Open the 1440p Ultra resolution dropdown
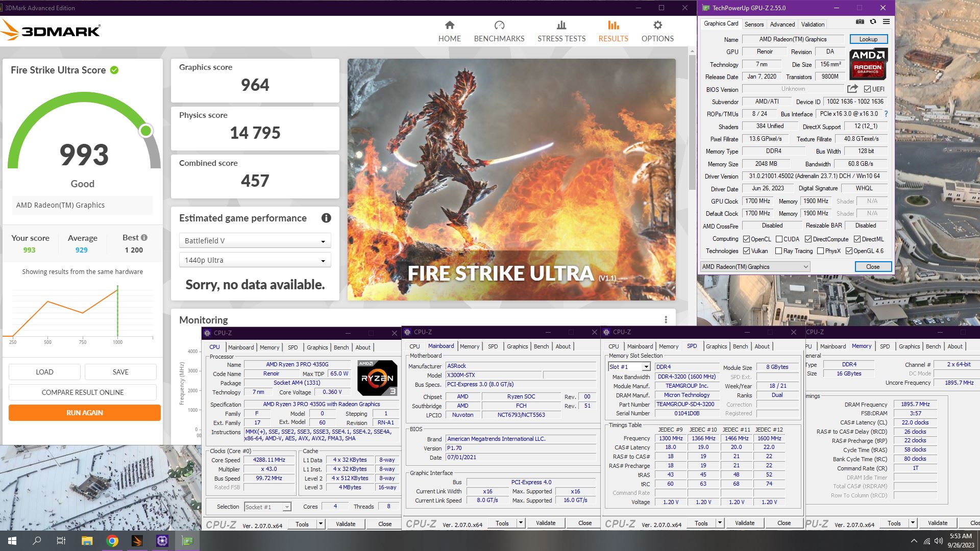980x551 pixels. click(255, 260)
